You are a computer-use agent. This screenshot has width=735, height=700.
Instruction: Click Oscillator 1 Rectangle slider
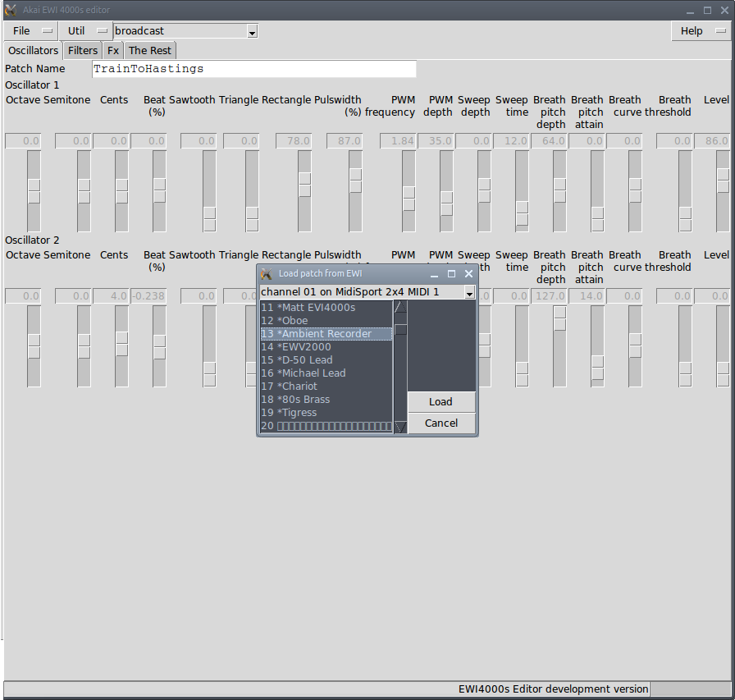304,191
